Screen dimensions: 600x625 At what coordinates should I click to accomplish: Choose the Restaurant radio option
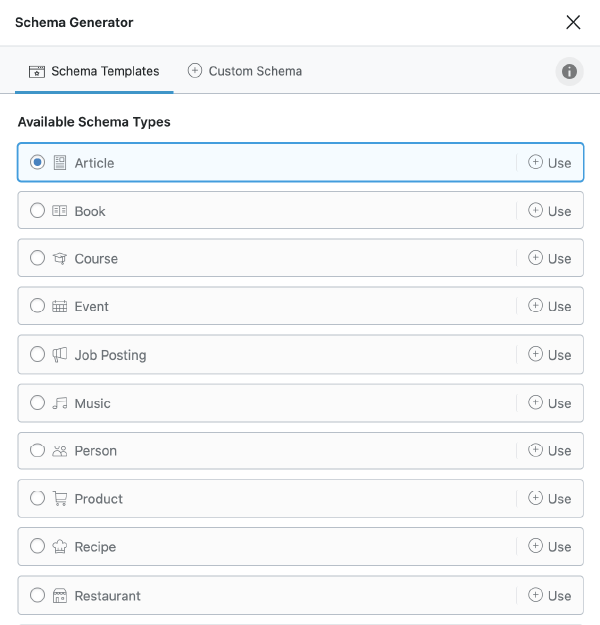(38, 595)
